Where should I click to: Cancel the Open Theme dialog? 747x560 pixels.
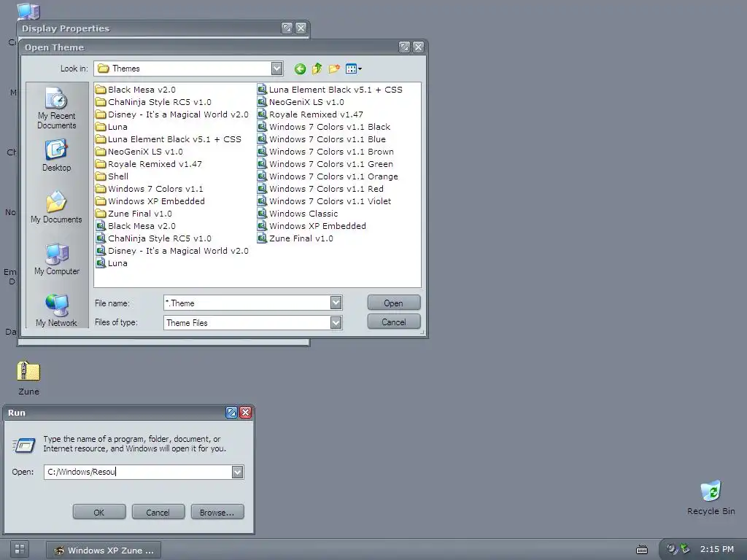[393, 322]
